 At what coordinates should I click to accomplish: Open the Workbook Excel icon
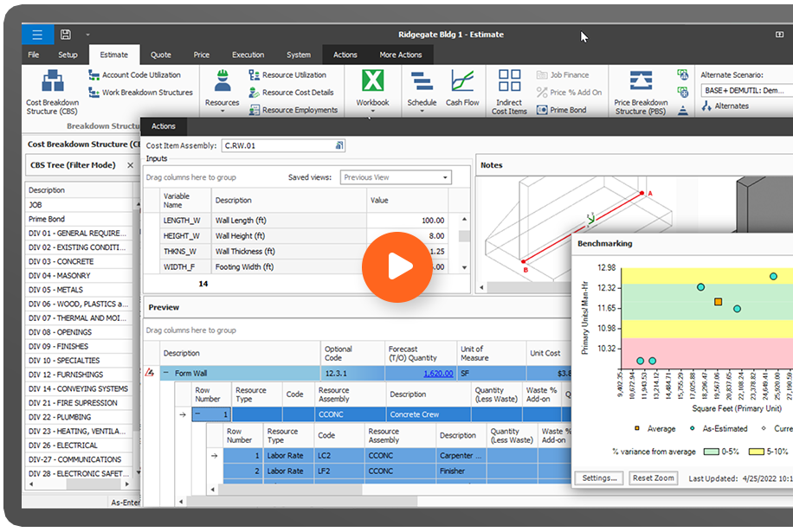pos(372,81)
